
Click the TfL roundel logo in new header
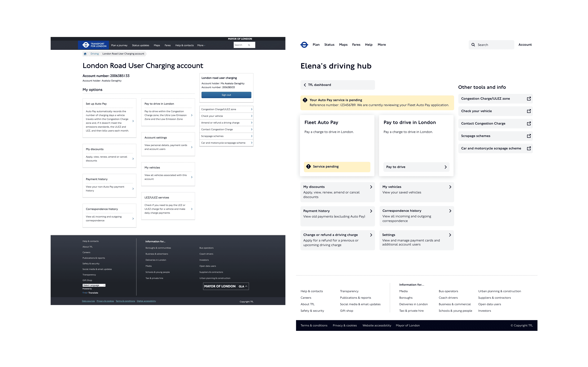304,45
